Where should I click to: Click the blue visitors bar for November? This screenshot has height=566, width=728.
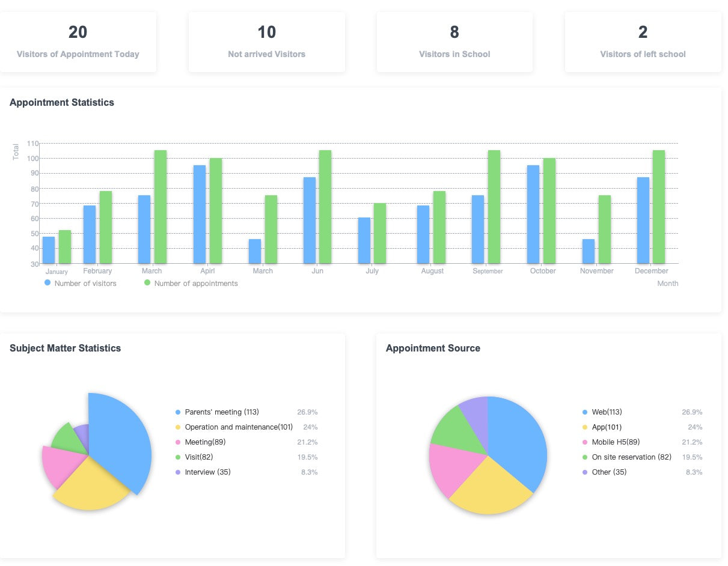pyautogui.click(x=589, y=251)
